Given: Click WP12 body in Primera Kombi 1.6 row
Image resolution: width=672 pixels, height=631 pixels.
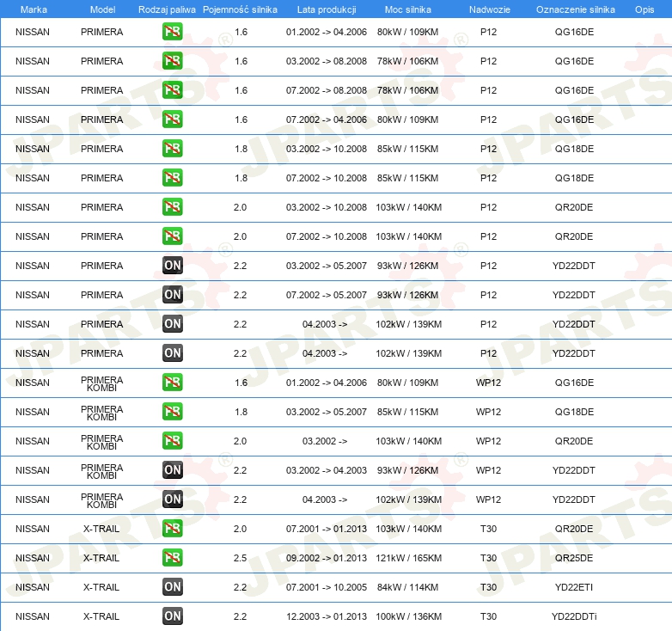Looking at the screenshot, I should tap(488, 383).
